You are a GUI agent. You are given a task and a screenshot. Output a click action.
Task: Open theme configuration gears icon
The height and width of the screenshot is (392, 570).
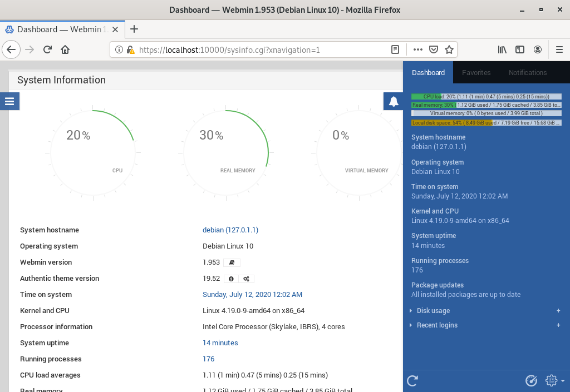pyautogui.click(x=246, y=279)
